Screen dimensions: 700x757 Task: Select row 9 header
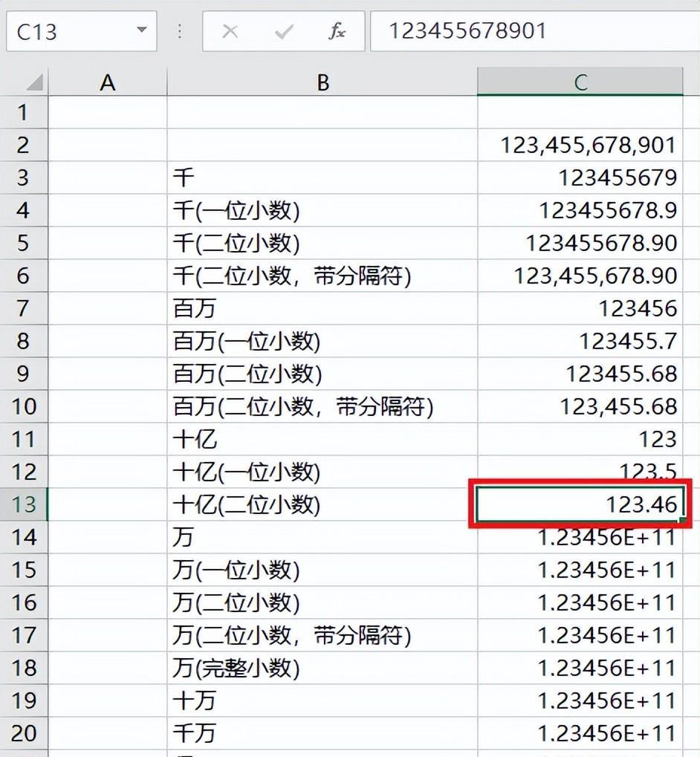pos(24,374)
